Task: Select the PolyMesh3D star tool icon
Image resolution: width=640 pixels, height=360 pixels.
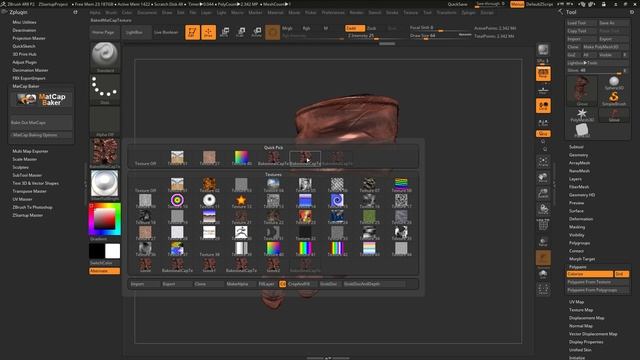Action: [582, 115]
